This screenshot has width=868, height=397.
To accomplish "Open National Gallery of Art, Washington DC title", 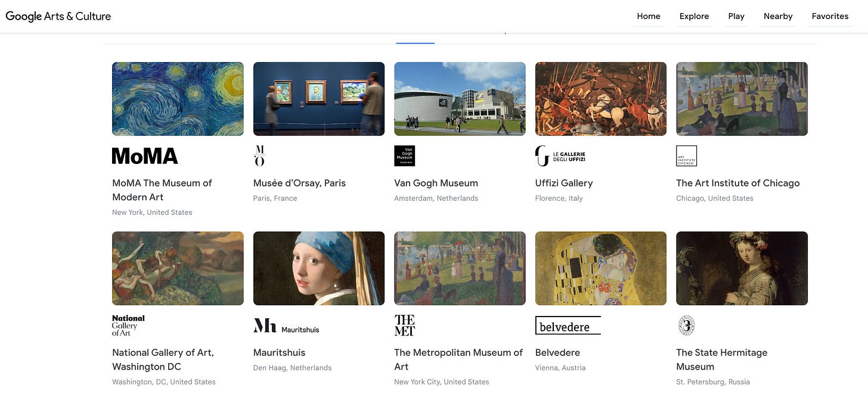I will [x=163, y=359].
